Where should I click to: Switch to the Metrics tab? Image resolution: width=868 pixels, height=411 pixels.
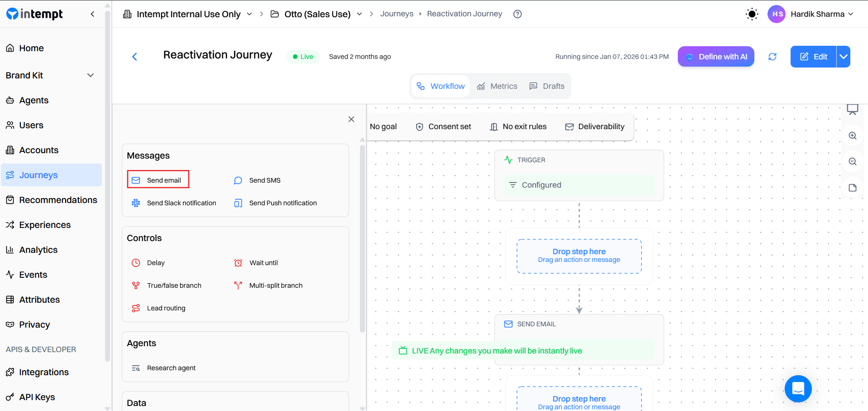click(497, 86)
